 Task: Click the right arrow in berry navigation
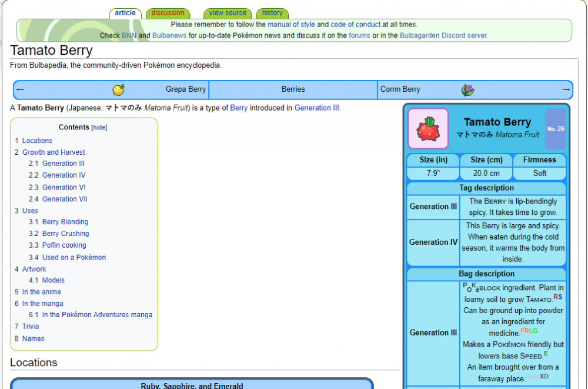566,89
